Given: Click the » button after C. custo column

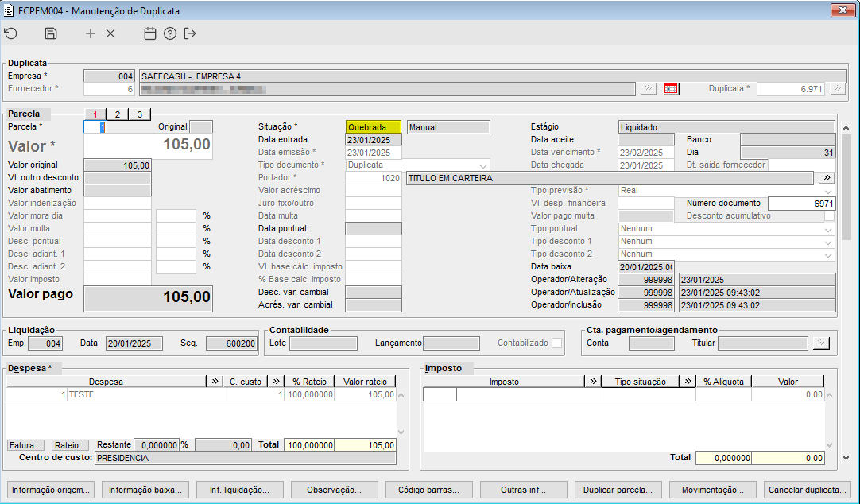Looking at the screenshot, I should [x=276, y=381].
